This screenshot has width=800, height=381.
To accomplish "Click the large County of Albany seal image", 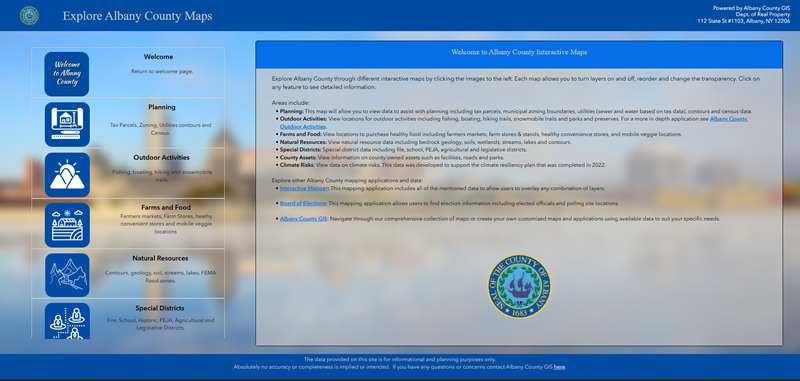I will tap(519, 287).
